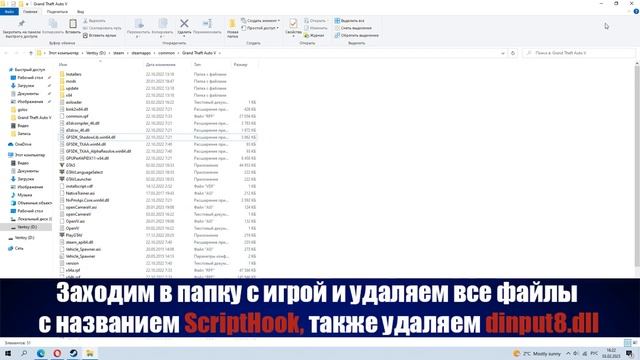Click the Новая папка (New folder) icon
Viewport: 640px width, 360px height.
[232, 24]
